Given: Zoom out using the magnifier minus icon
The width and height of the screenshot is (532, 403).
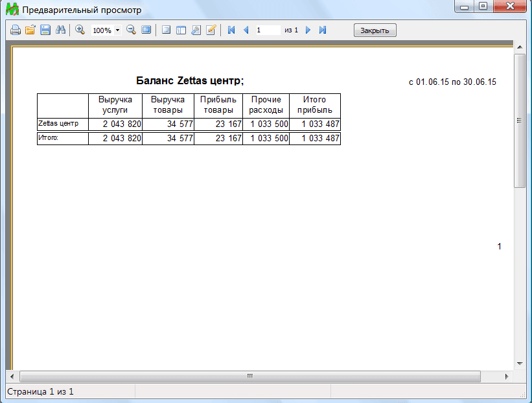Looking at the screenshot, I should pos(131,30).
